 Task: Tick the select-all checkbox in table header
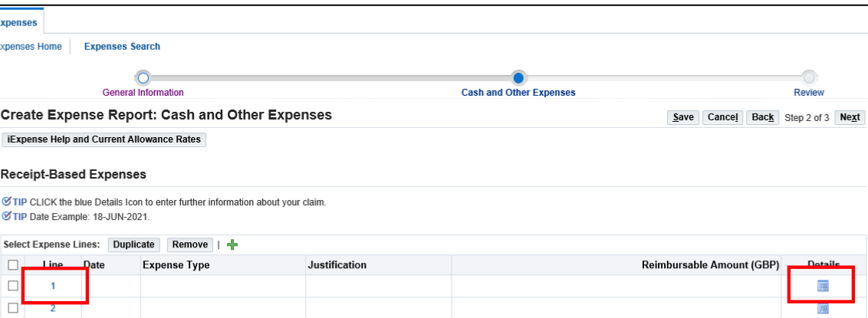[x=13, y=265]
